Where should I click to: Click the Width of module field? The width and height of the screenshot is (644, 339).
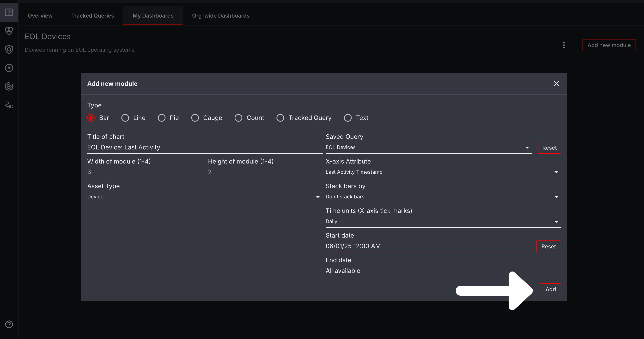[144, 172]
